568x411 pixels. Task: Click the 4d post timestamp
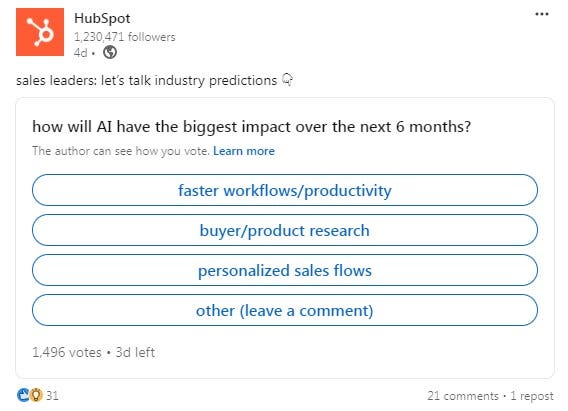80,53
